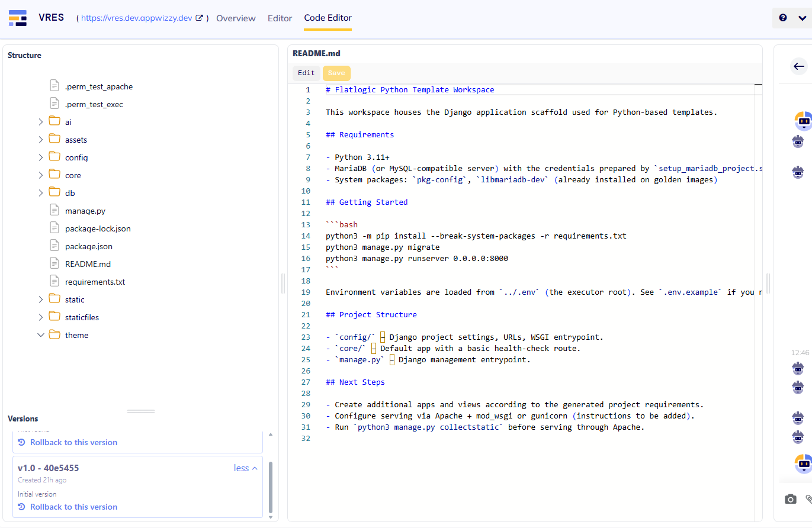Viewport: 812px width, 528px height.
Task: Click the paperclip attachment icon
Action: pos(808,500)
